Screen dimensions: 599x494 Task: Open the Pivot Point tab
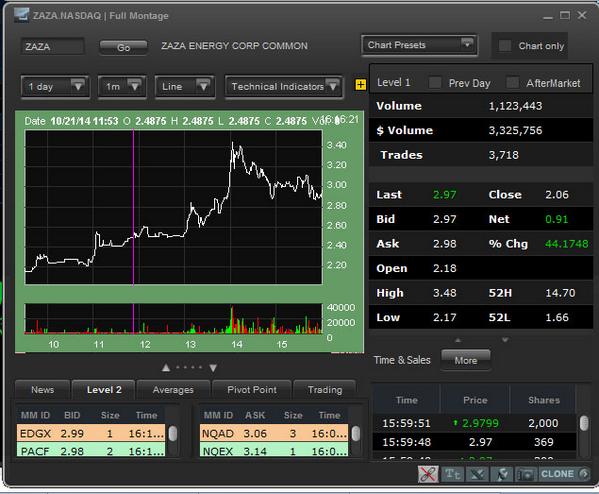tap(252, 390)
